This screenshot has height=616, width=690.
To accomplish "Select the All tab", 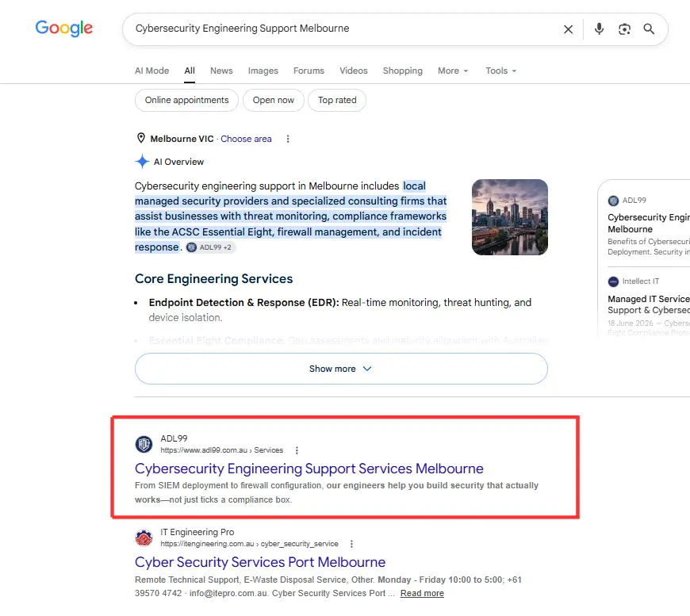I will tap(190, 71).
